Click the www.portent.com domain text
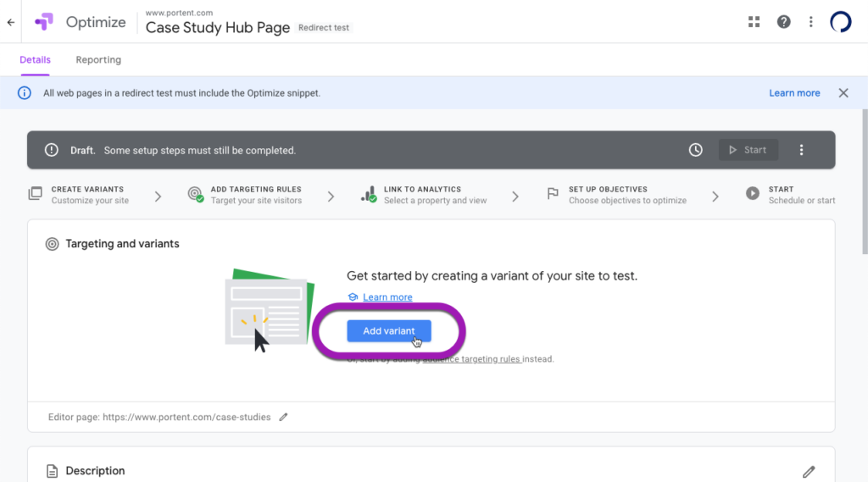The height and width of the screenshot is (482, 868). point(179,13)
